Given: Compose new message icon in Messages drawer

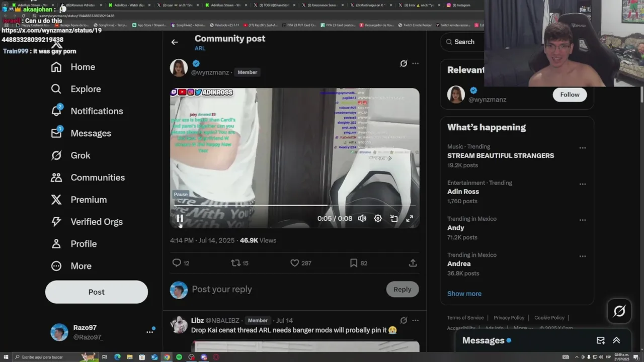Looking at the screenshot, I should coord(601,340).
